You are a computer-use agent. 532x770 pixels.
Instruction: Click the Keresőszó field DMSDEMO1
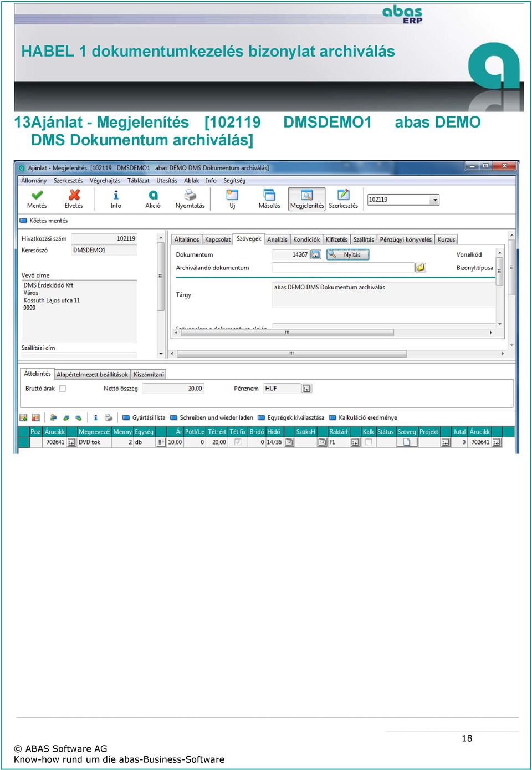104,250
